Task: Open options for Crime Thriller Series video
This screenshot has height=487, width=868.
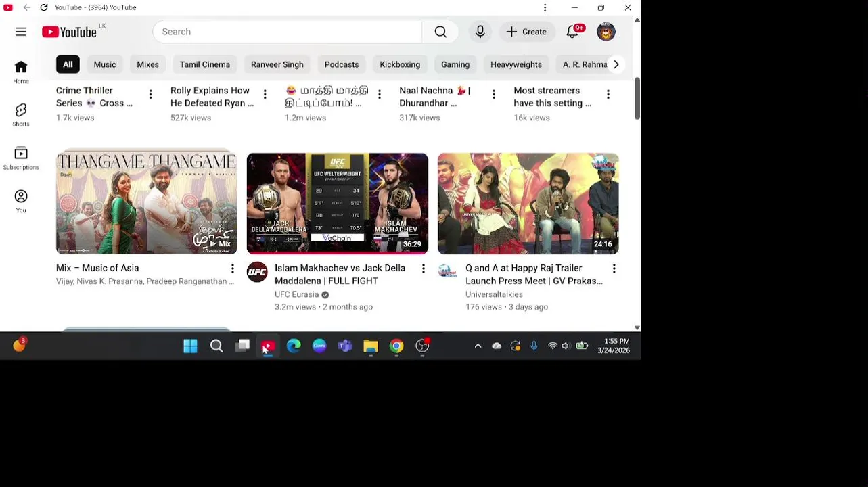Action: click(150, 94)
